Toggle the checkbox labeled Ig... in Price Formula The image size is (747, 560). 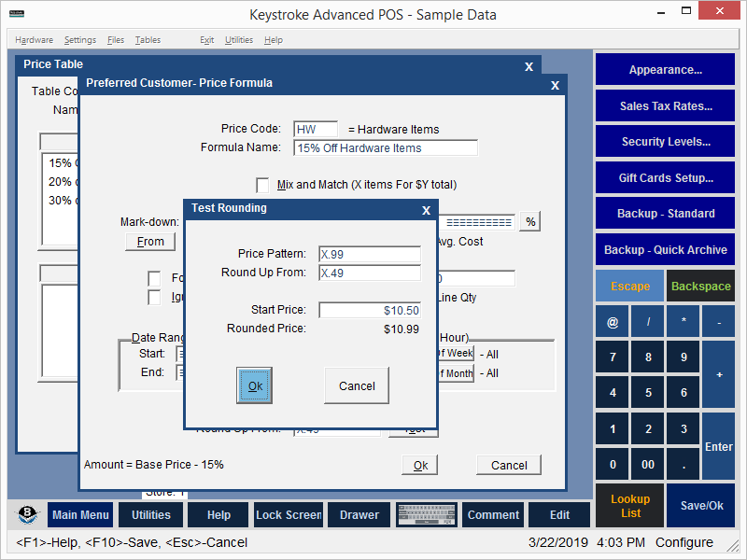tap(154, 297)
